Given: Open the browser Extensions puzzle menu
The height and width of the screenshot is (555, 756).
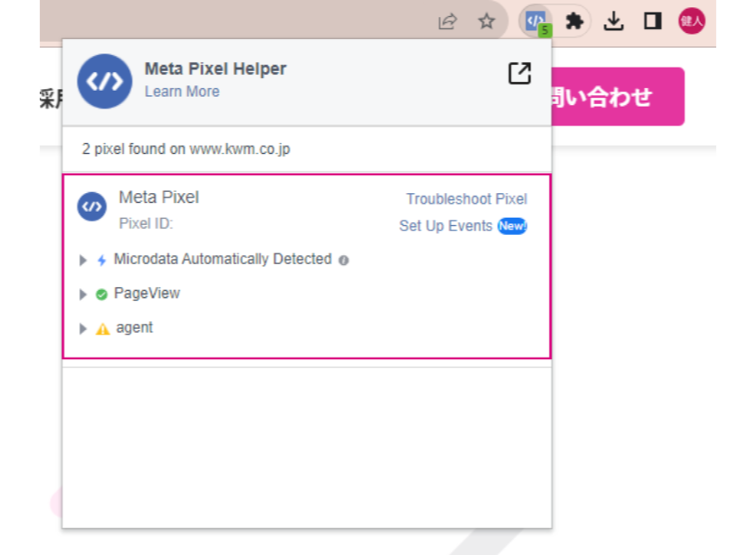Looking at the screenshot, I should coord(574,21).
